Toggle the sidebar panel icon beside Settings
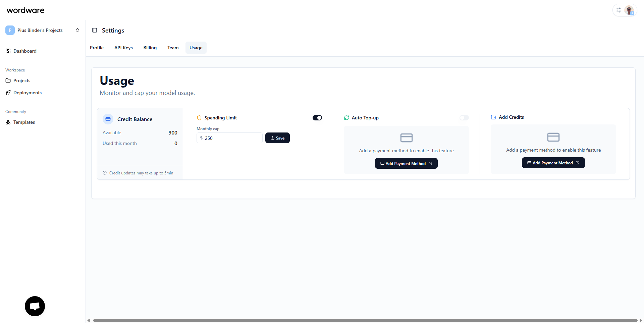 point(95,30)
